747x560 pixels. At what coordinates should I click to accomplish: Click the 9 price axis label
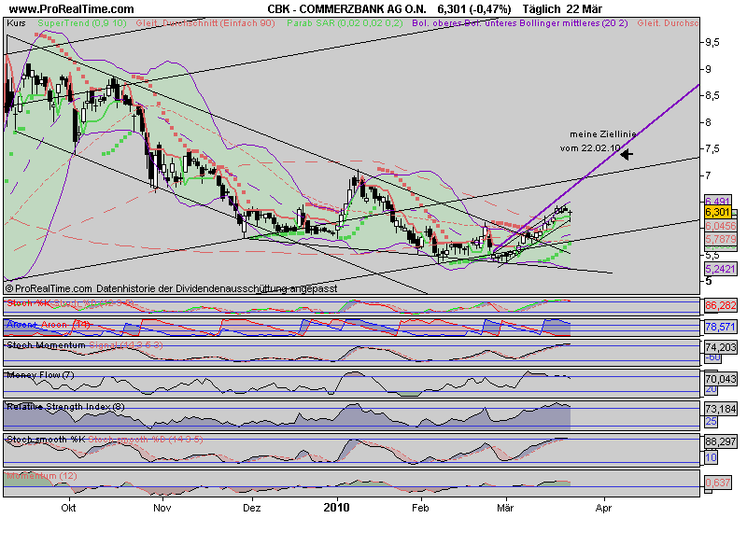(x=709, y=69)
